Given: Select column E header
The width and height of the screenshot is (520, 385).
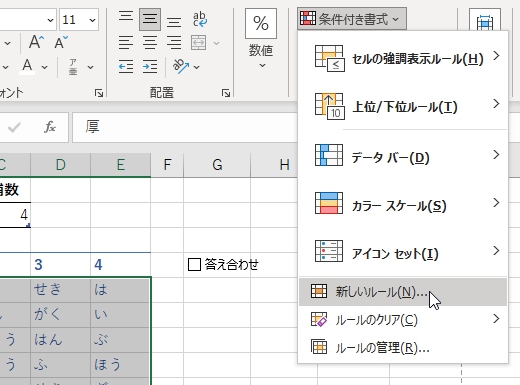Looking at the screenshot, I should 121,165.
